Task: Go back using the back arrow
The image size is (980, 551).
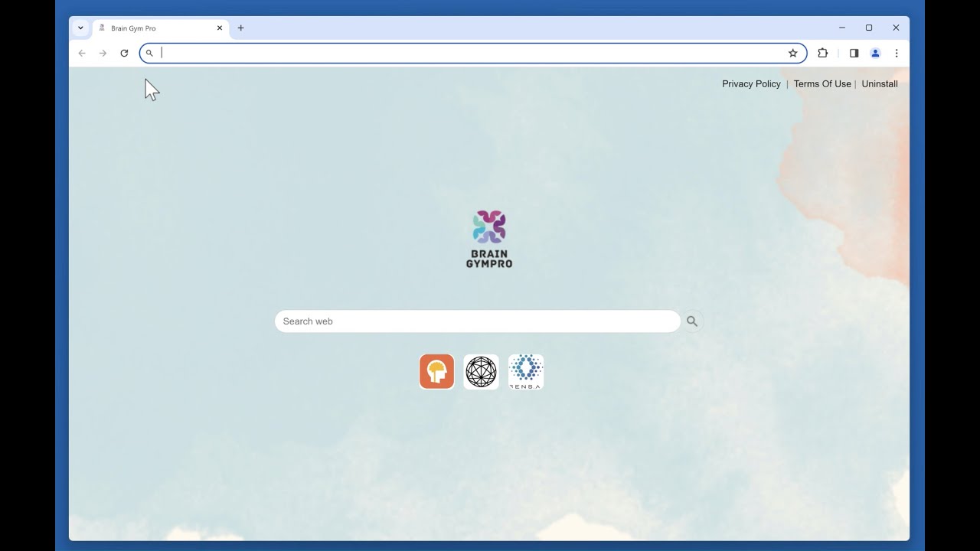Action: coord(82,53)
